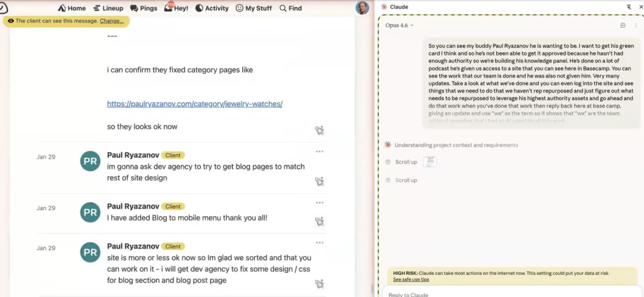The width and height of the screenshot is (644, 297).
Task: Open the Opus 4.6 model selector dropdown
Action: pyautogui.click(x=400, y=25)
